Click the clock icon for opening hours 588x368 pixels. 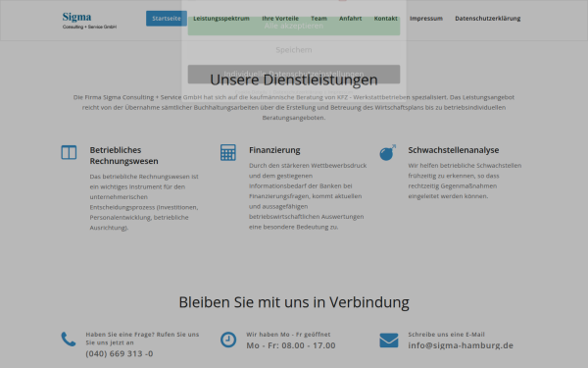tap(228, 340)
